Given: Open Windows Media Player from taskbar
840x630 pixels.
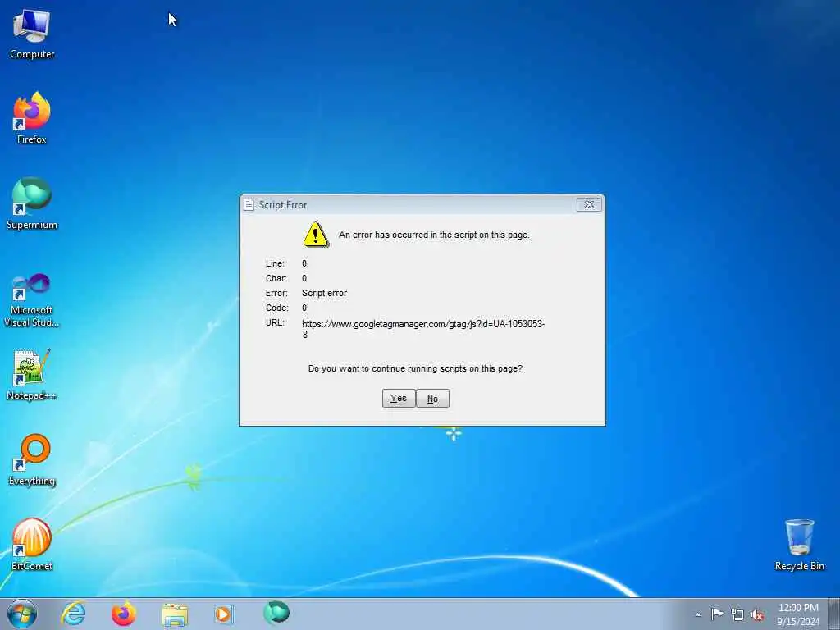Looking at the screenshot, I should coord(224,614).
